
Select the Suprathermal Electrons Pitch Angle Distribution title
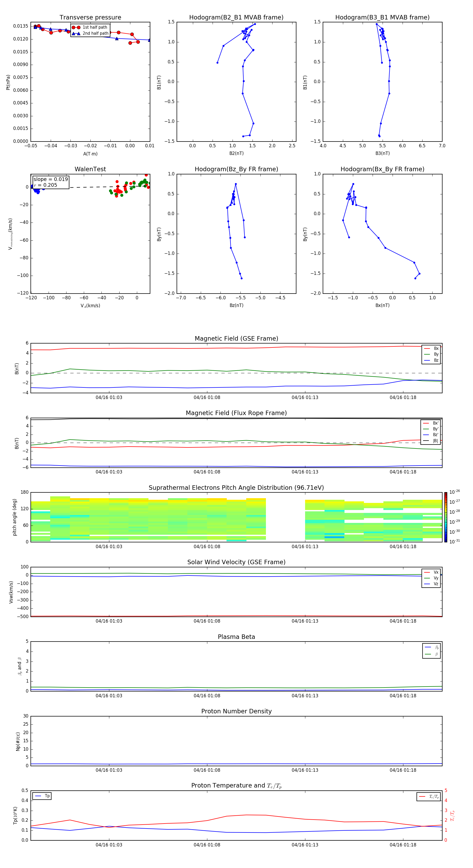pos(236,488)
